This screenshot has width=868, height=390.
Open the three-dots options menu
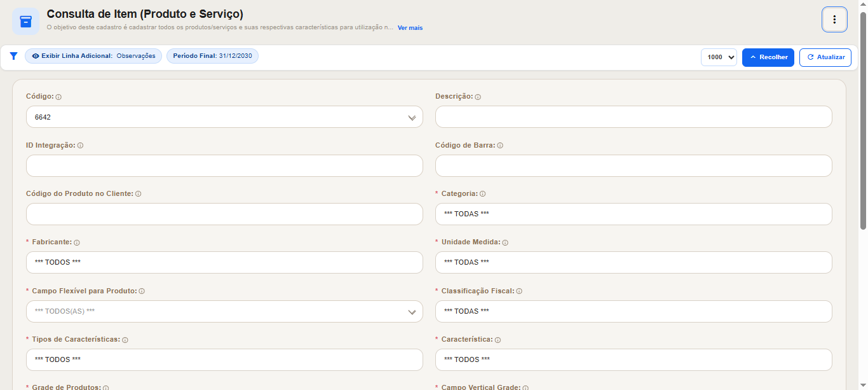point(834,20)
